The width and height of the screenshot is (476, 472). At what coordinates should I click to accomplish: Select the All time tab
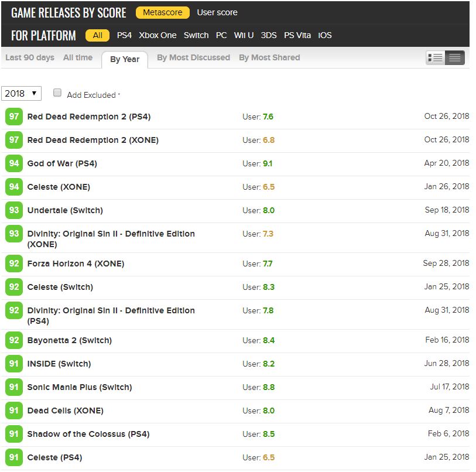pos(78,57)
